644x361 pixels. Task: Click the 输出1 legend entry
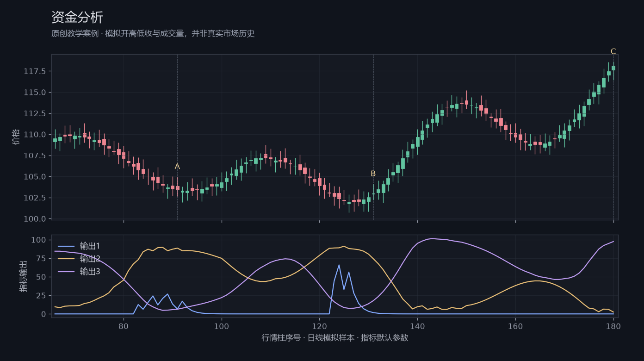78,246
